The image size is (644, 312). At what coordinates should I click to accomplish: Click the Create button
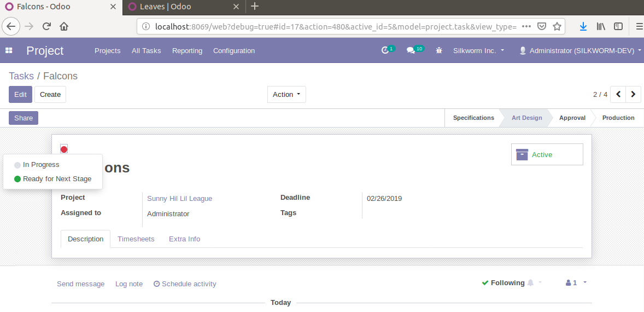pos(50,94)
